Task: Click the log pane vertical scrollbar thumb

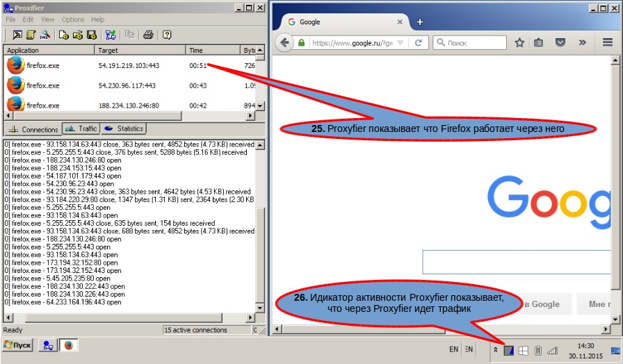Action: coord(260,256)
